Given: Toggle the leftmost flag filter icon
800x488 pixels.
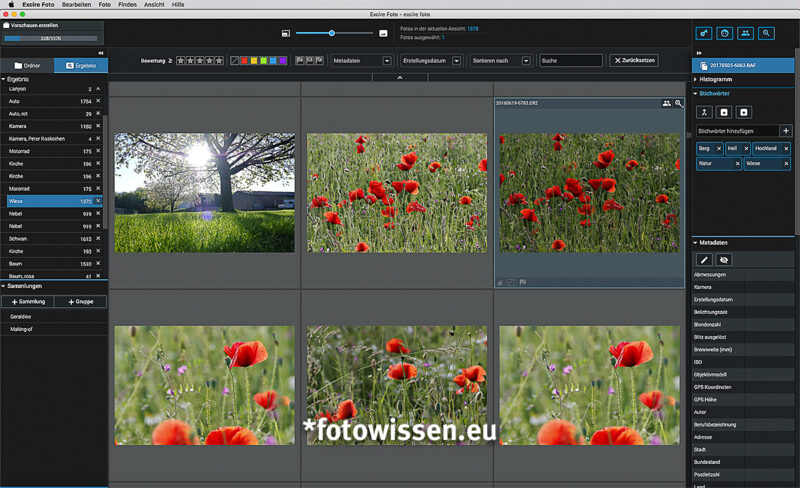Looking at the screenshot, I should click(300, 61).
